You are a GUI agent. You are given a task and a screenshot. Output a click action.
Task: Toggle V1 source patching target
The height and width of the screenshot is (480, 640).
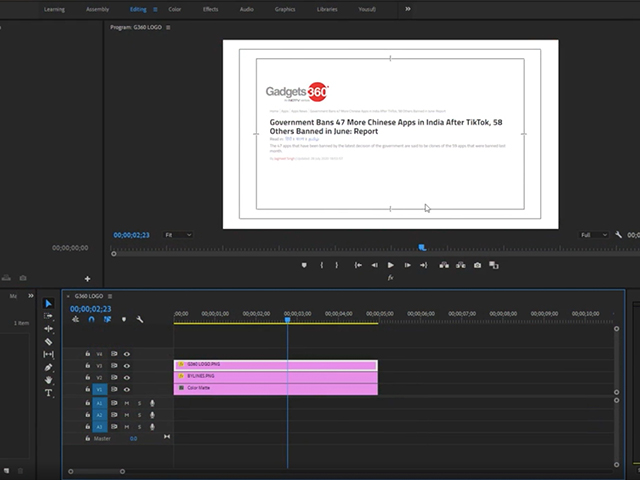click(100, 389)
